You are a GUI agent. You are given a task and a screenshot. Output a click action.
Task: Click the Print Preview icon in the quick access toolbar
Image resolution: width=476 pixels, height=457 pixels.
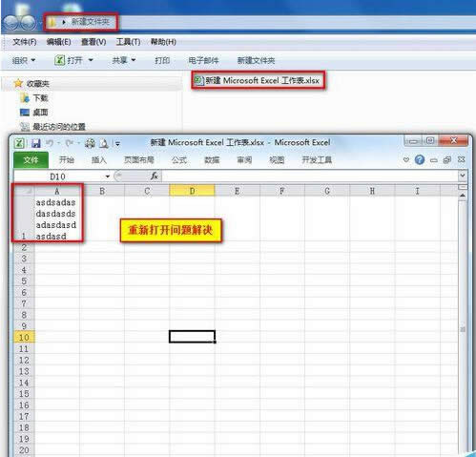point(104,144)
